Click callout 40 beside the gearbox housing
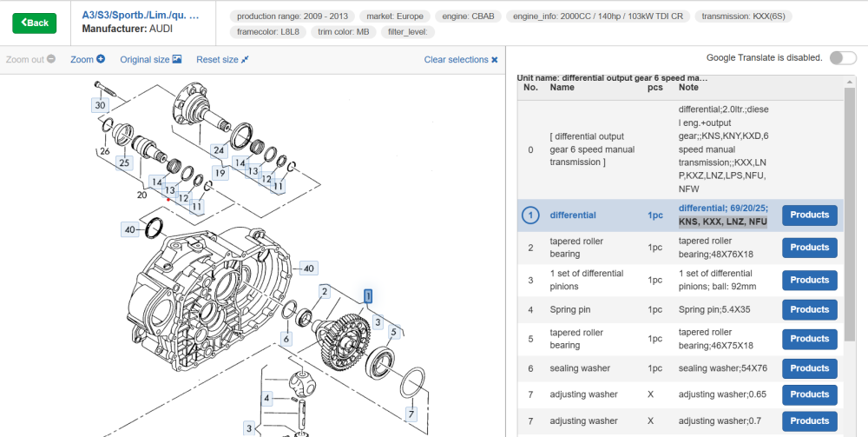 click(x=308, y=268)
